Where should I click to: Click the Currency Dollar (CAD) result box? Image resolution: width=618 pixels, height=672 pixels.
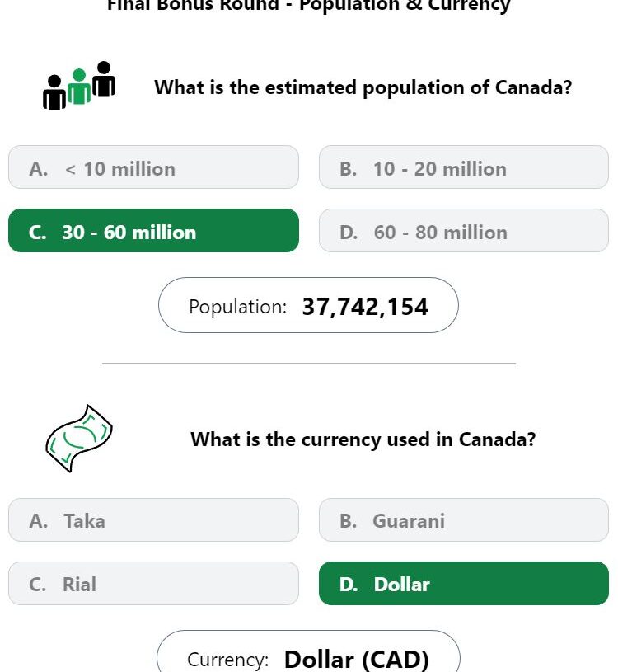point(308,651)
